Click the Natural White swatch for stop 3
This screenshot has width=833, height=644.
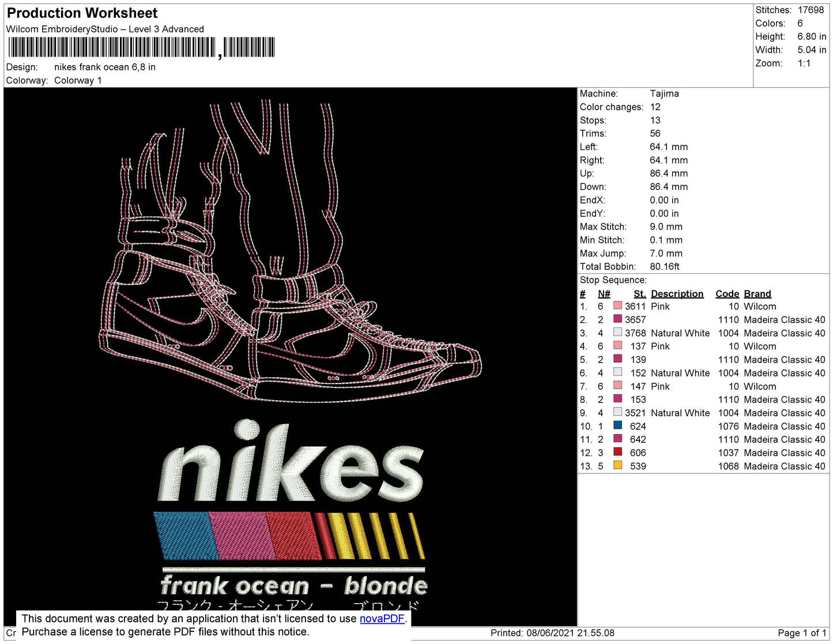[x=617, y=332]
